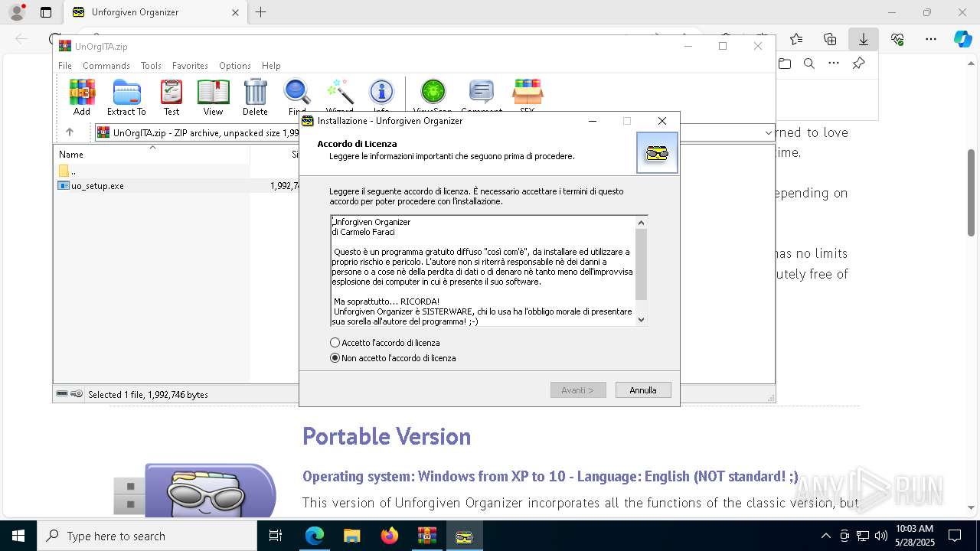Image resolution: width=980 pixels, height=551 pixels.
Task: Open Copilot icon in browser
Action: pos(962,39)
